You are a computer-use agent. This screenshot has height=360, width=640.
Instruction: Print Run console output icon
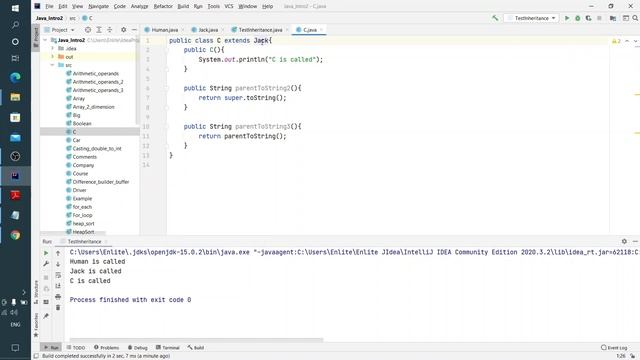(58, 297)
